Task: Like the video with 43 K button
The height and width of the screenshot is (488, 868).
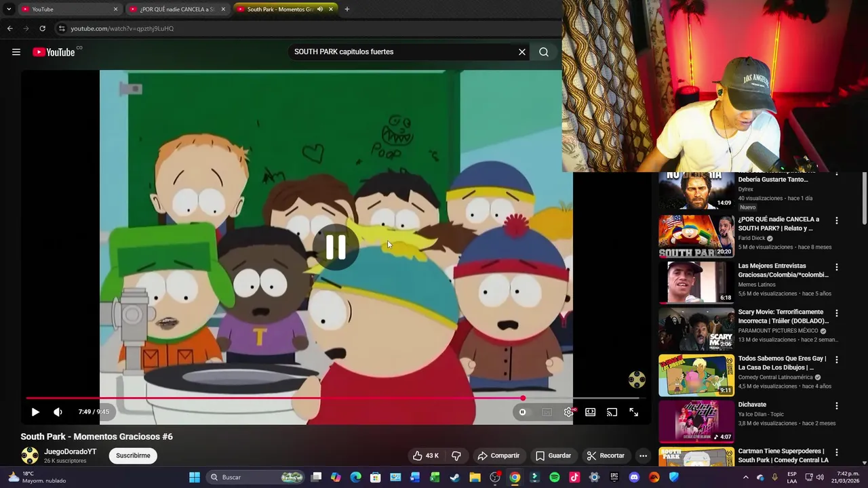Action: point(426,455)
